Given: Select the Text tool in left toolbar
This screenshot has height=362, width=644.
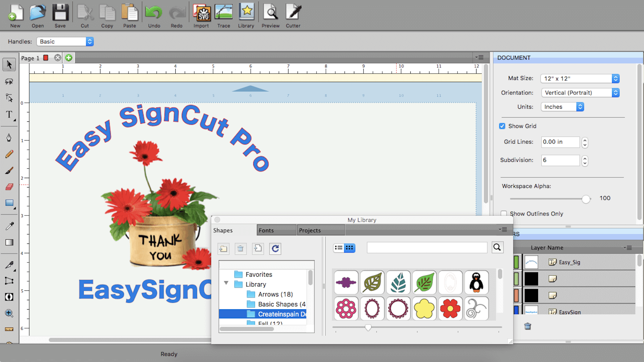Looking at the screenshot, I should pos(9,115).
